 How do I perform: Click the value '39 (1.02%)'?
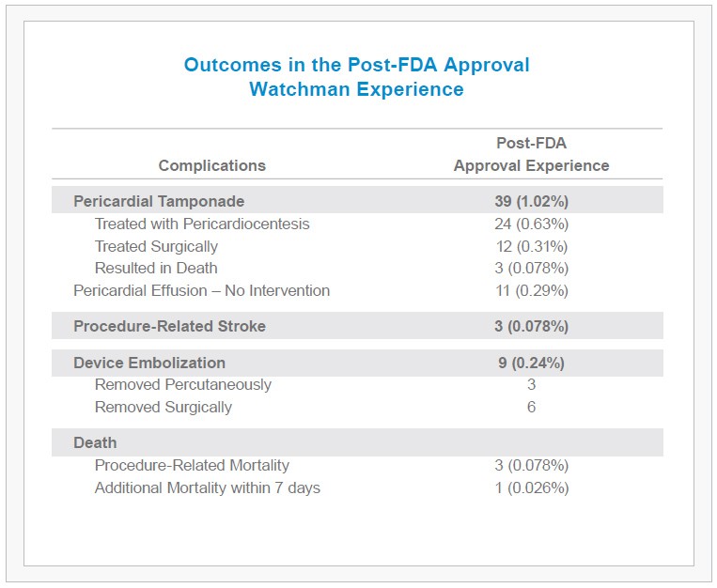tap(531, 201)
